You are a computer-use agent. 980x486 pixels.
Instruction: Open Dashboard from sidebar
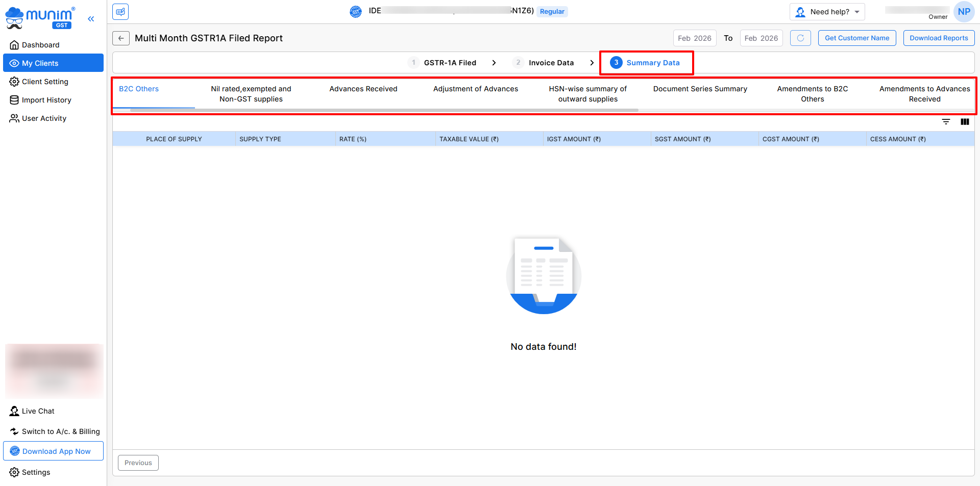(x=40, y=45)
